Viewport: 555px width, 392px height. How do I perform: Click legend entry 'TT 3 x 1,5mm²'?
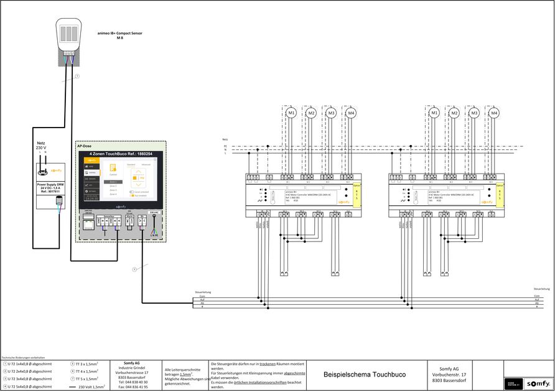click(x=84, y=363)
